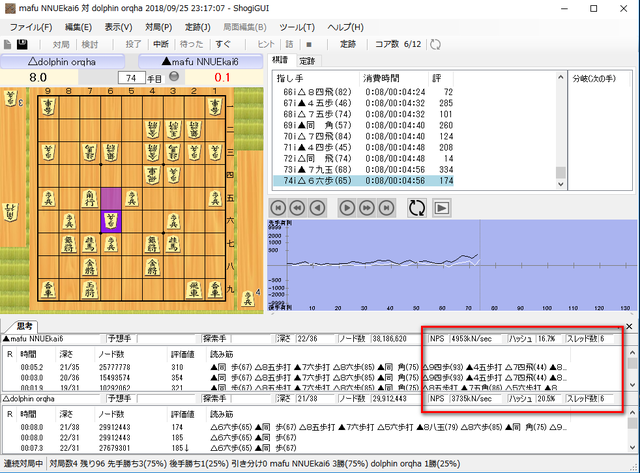The width and height of the screenshot is (640, 473).
Task: Click the 待った takeback button
Action: click(x=191, y=44)
